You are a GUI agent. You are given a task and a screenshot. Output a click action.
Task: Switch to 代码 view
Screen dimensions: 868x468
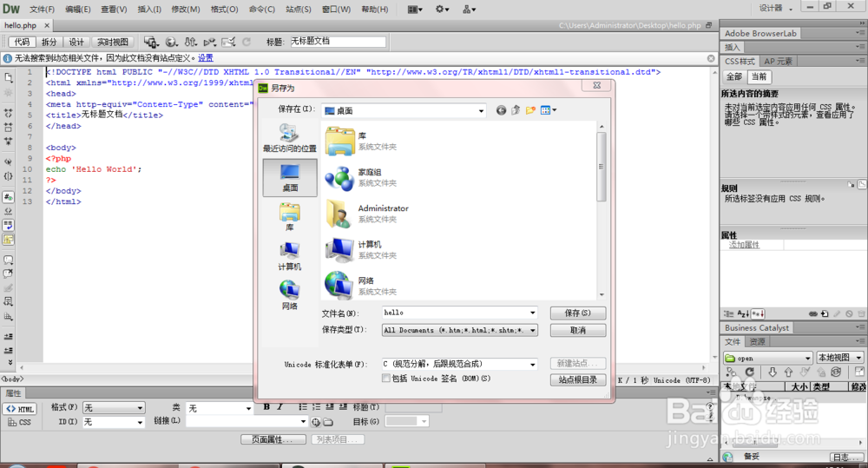coord(23,42)
